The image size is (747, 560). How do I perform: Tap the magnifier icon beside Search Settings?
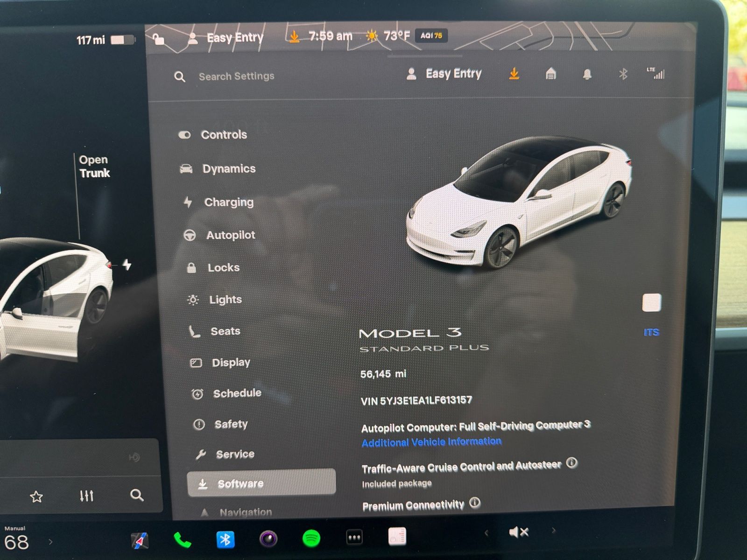pos(180,77)
